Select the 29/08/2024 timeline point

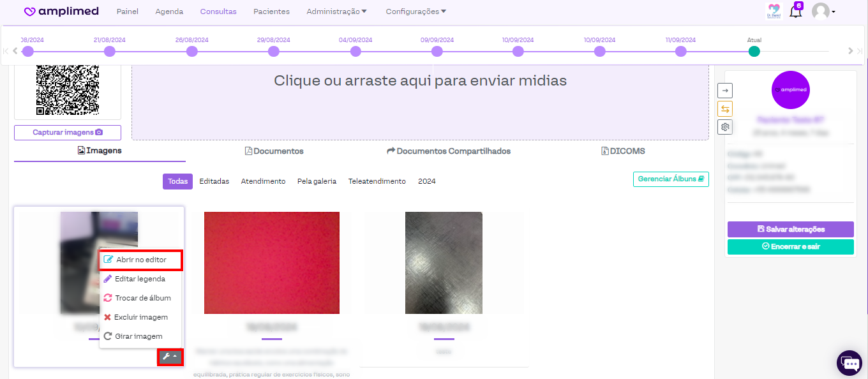pos(274,52)
